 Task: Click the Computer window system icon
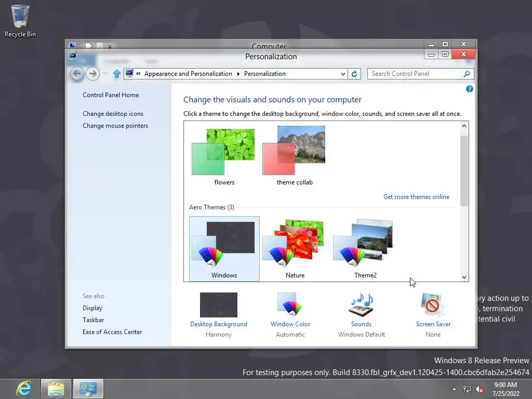tap(72, 45)
